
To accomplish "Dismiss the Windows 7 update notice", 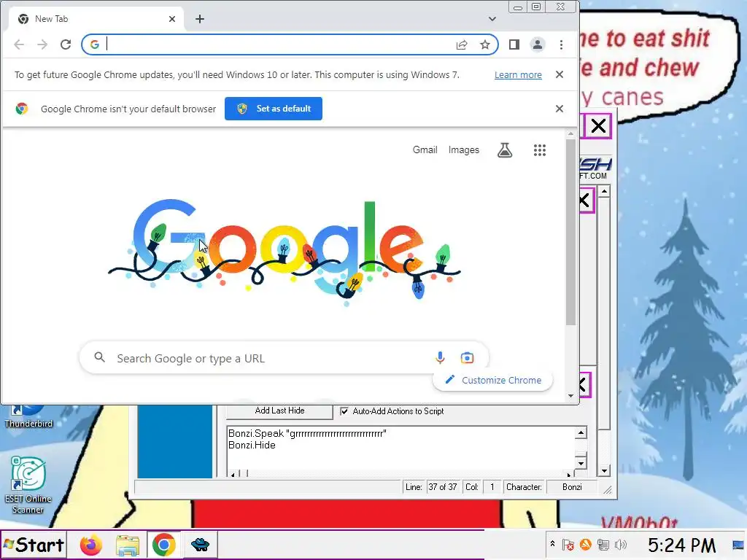I will (560, 75).
